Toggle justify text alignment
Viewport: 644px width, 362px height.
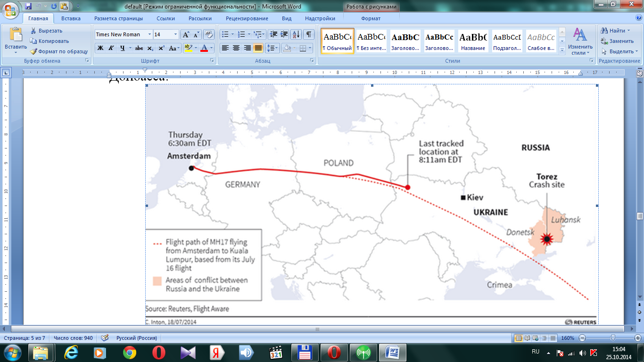pyautogui.click(x=258, y=48)
